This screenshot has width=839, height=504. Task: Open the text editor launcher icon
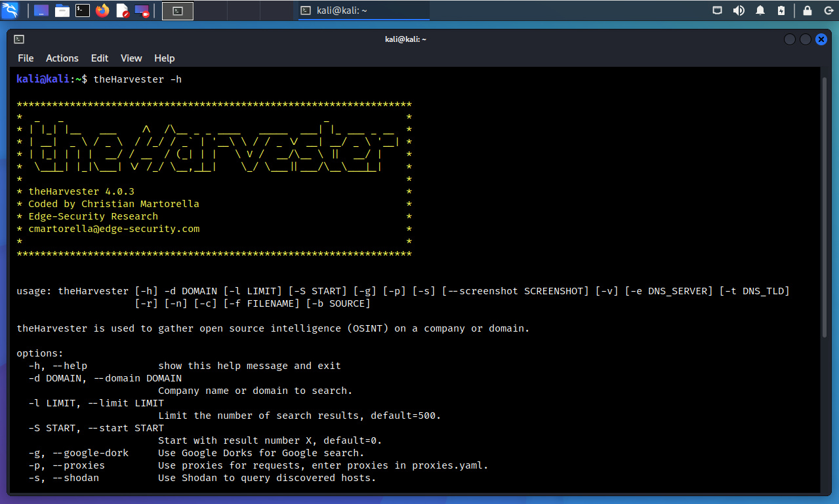pos(122,10)
